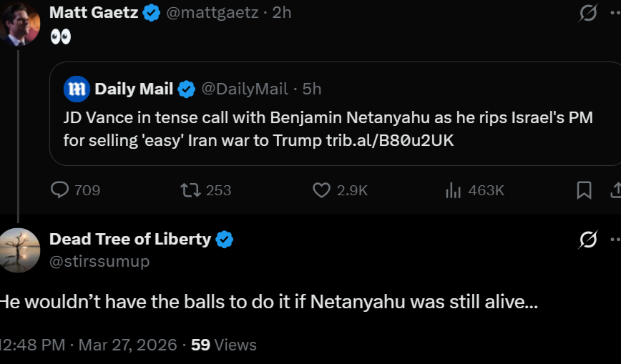
Task: View analytics icon showing 463K
Action: click(x=454, y=190)
